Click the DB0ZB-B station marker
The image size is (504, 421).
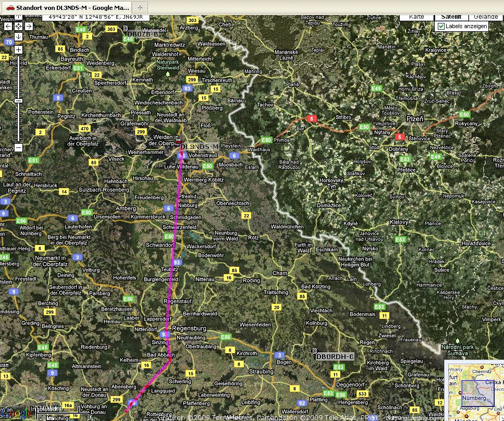click(x=126, y=29)
